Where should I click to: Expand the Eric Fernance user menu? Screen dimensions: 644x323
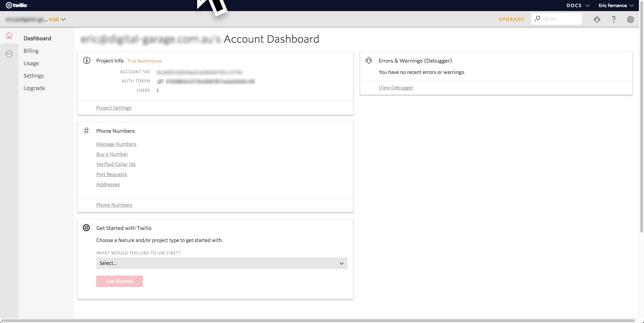[x=616, y=5]
